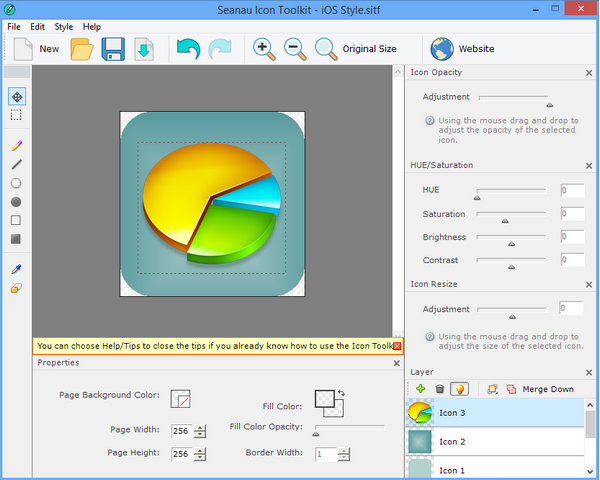
Task: Click the redo arrow icon
Action: point(220,49)
